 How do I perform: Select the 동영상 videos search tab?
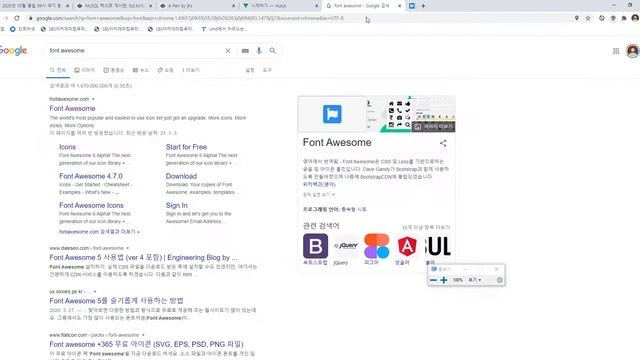point(113,70)
